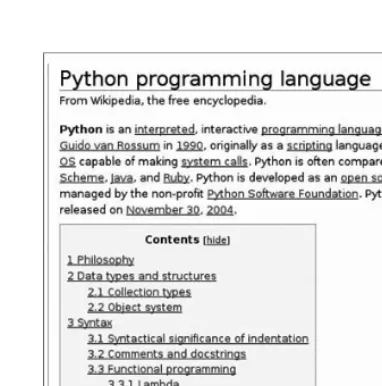Jump to 1 Philosophy section
This screenshot has height=386, width=382.
101,260
